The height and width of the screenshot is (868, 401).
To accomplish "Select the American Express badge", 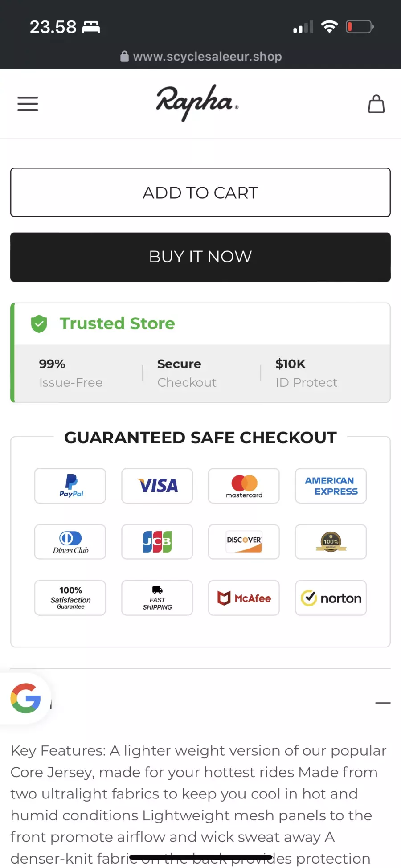I will [331, 486].
